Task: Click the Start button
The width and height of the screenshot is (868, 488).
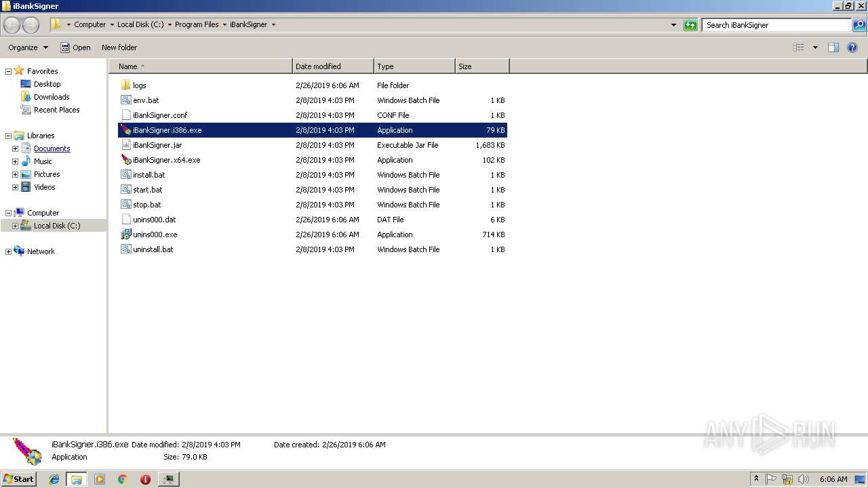Action: coord(18,479)
